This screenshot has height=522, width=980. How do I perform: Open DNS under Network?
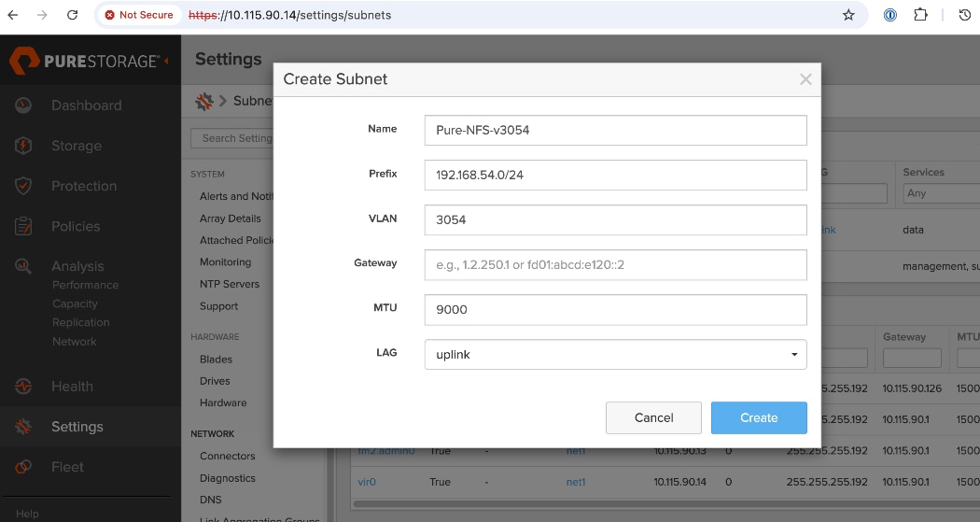pos(211,500)
